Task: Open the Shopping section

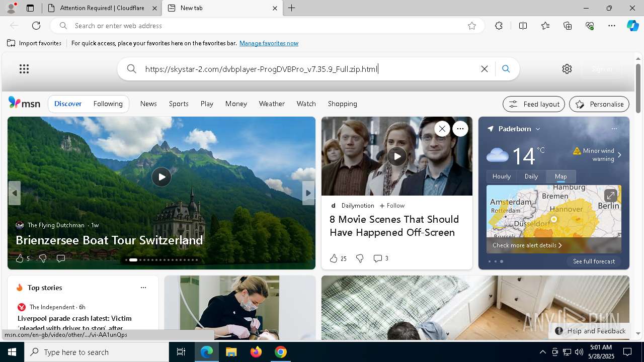Action: click(343, 104)
